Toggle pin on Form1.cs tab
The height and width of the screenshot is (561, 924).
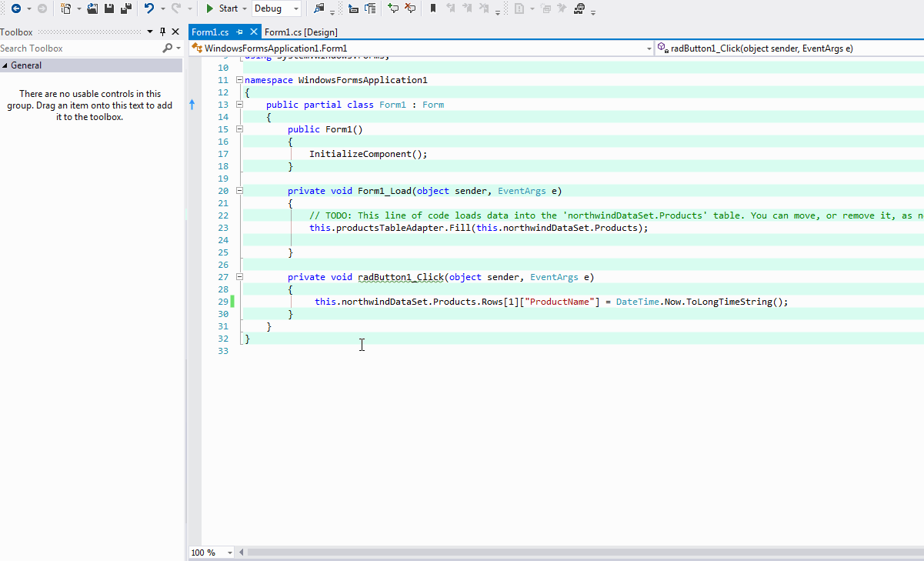[240, 32]
